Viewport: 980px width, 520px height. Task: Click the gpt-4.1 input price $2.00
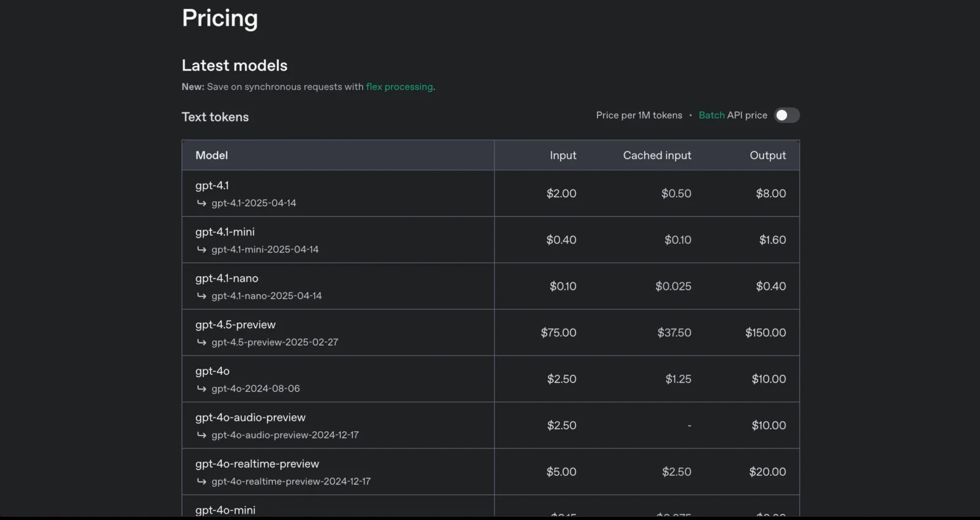[562, 194]
